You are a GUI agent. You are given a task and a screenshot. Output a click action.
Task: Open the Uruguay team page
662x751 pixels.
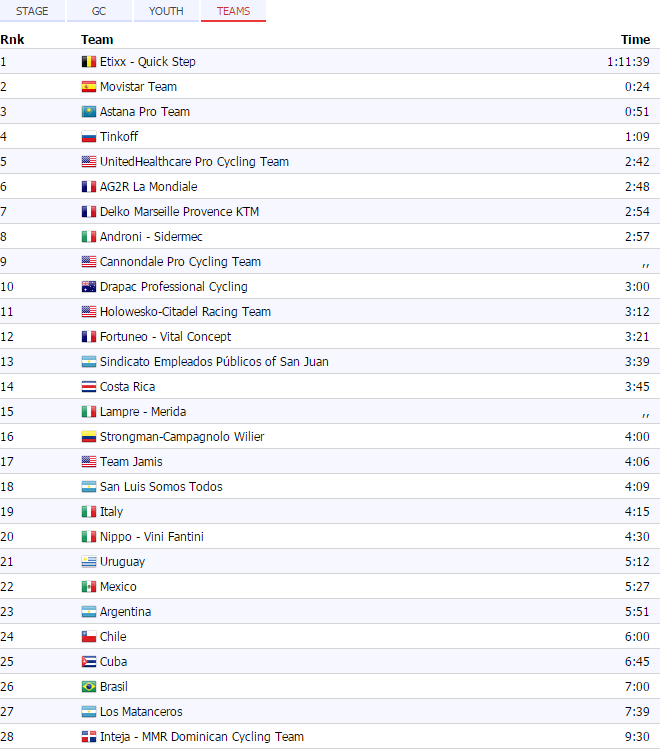click(122, 561)
